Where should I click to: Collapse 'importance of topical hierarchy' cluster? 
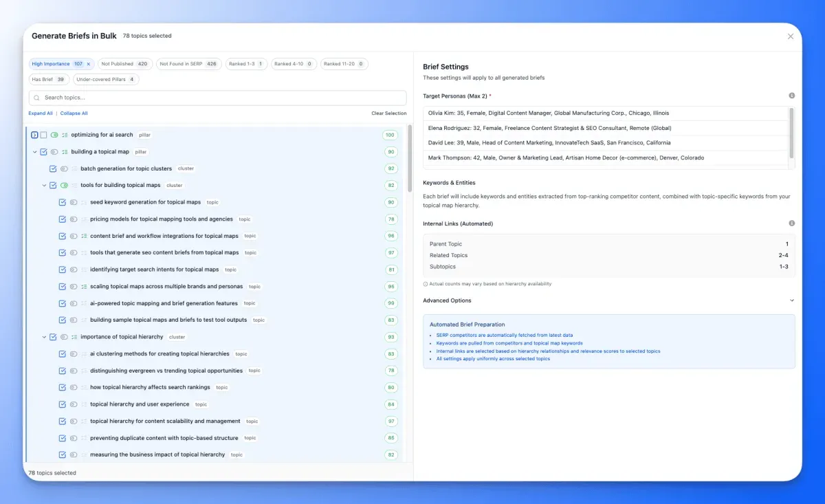[44, 337]
